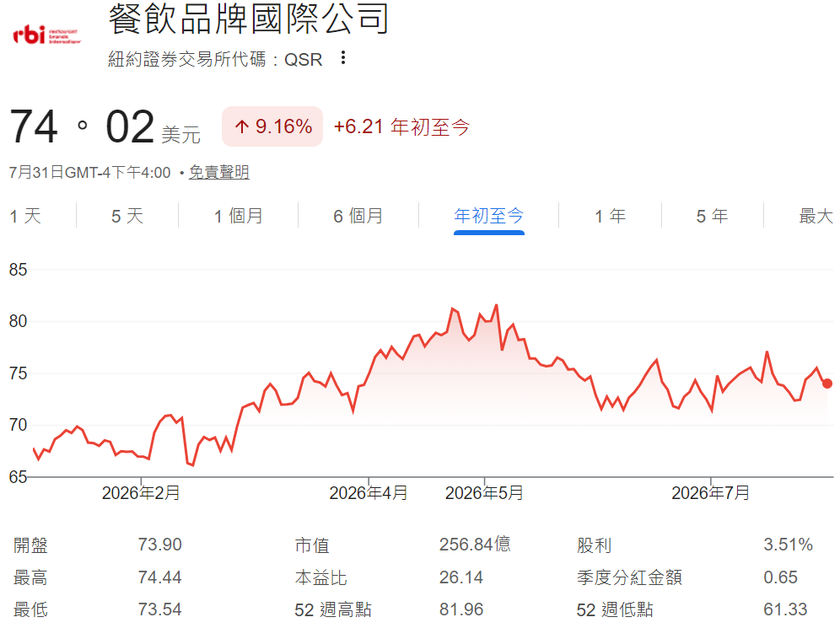Click the 52-week high value 81.96
This screenshot has height=628, width=840.
[x=460, y=609]
